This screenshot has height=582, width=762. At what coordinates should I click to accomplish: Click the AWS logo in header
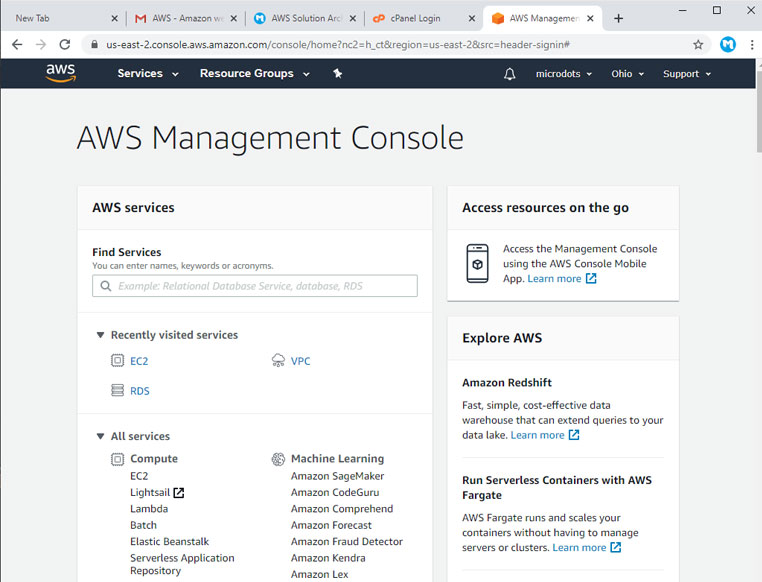pyautogui.click(x=61, y=73)
